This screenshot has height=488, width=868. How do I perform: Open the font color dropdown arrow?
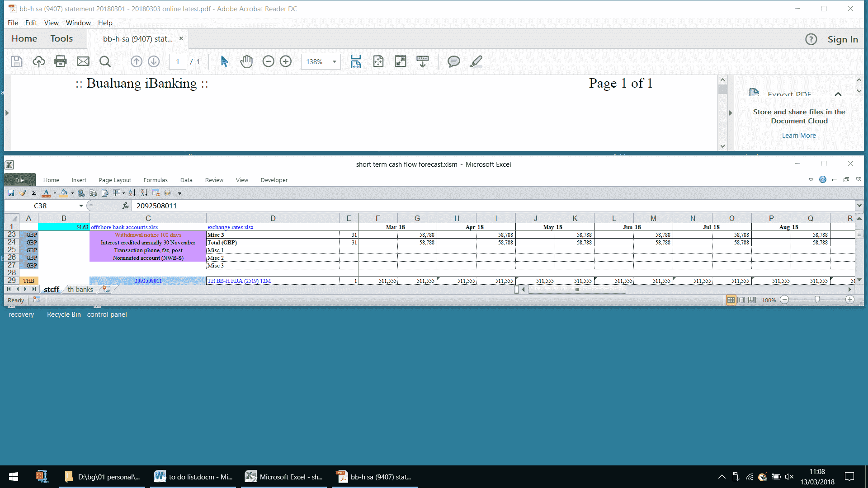point(55,193)
